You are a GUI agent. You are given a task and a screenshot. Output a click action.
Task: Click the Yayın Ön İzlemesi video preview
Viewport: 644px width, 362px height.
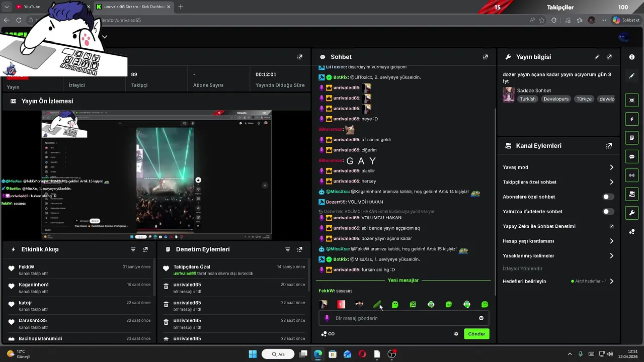coord(156,174)
